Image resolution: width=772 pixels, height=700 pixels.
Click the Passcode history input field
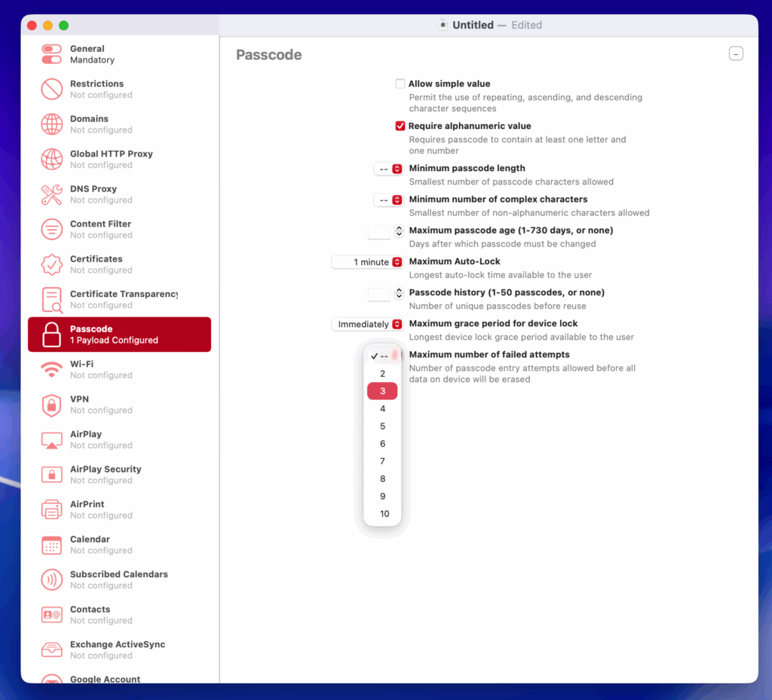tap(379, 293)
